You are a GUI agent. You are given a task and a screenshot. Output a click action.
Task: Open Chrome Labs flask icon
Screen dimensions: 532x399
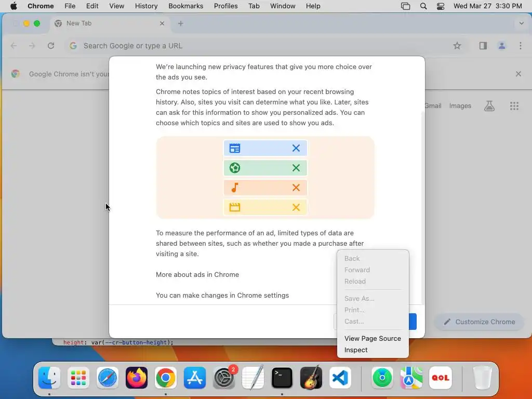[489, 106]
